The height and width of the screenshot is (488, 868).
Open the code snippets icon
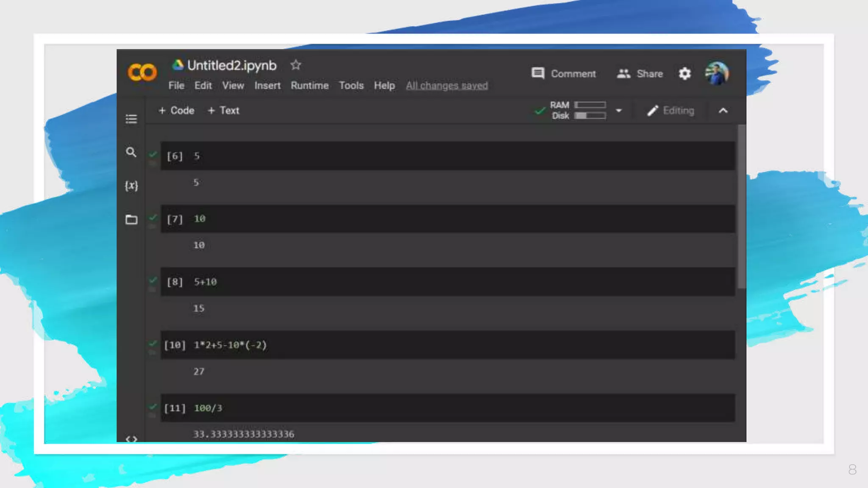(x=131, y=438)
